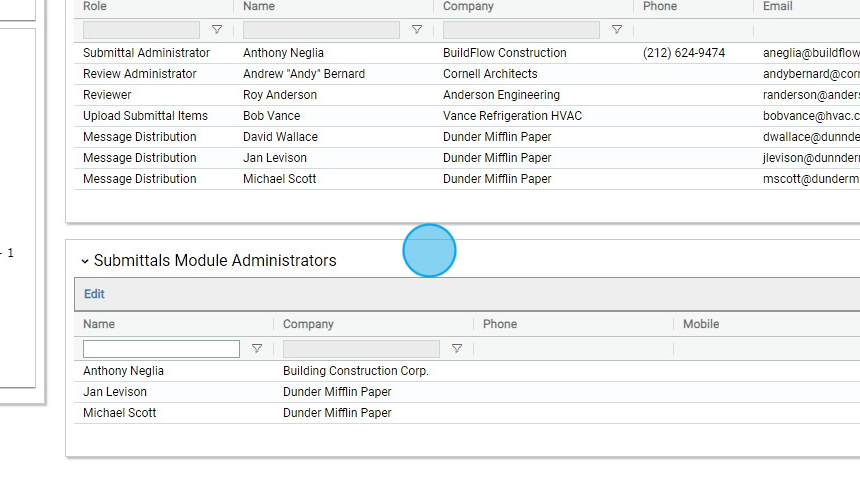Focus Company filter box in upper roles table
The height and width of the screenshot is (481, 860).
click(521, 30)
